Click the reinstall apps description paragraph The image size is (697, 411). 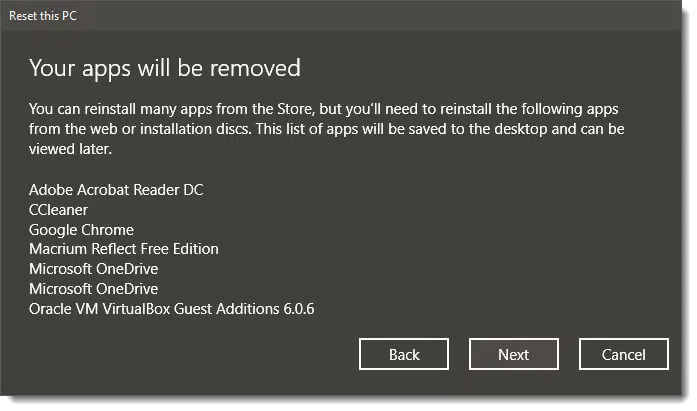tap(327, 129)
